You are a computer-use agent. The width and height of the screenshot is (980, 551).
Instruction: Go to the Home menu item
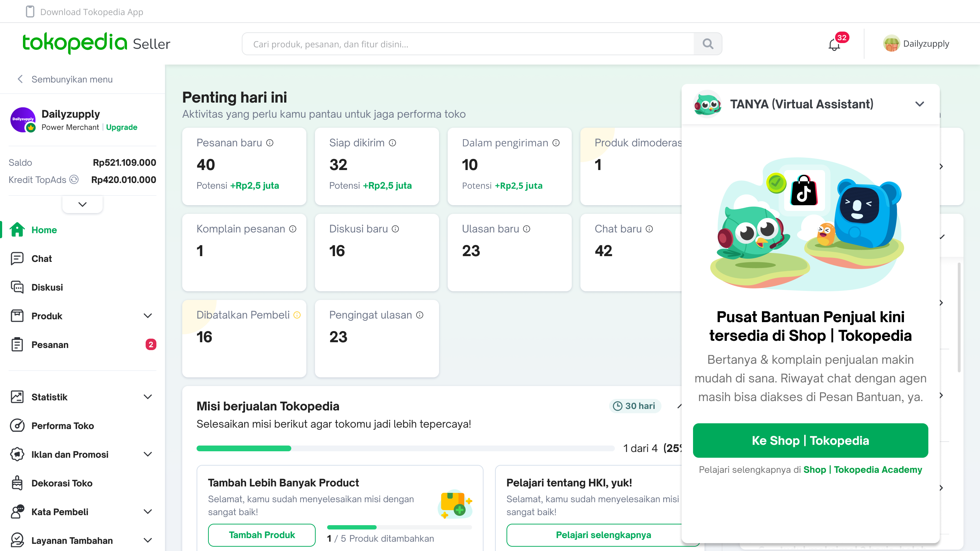click(x=44, y=230)
